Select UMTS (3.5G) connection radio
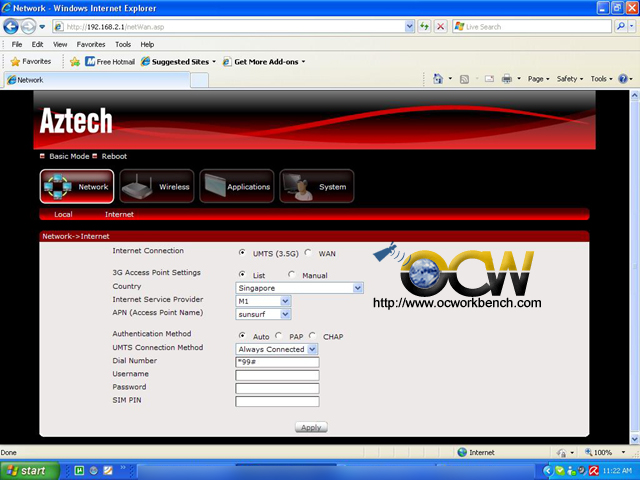The height and width of the screenshot is (480, 640). (x=242, y=253)
